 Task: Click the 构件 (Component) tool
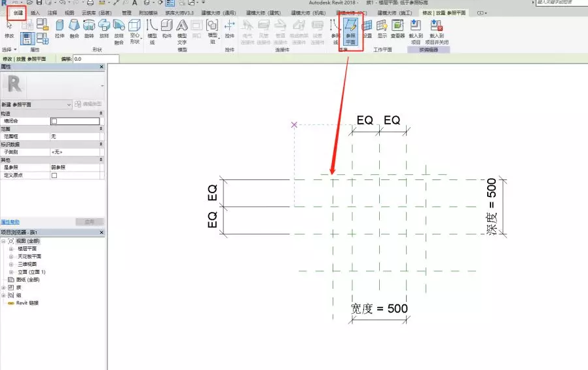tap(167, 29)
